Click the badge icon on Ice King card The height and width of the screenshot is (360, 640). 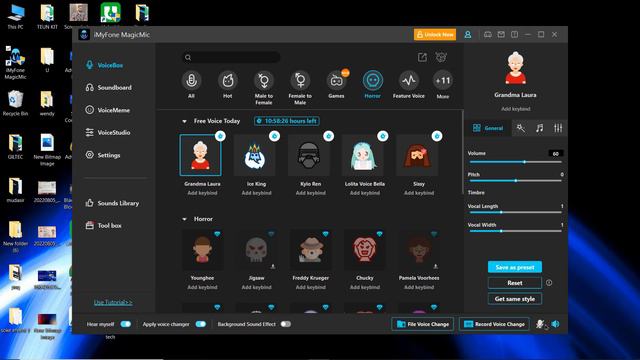coord(274,136)
